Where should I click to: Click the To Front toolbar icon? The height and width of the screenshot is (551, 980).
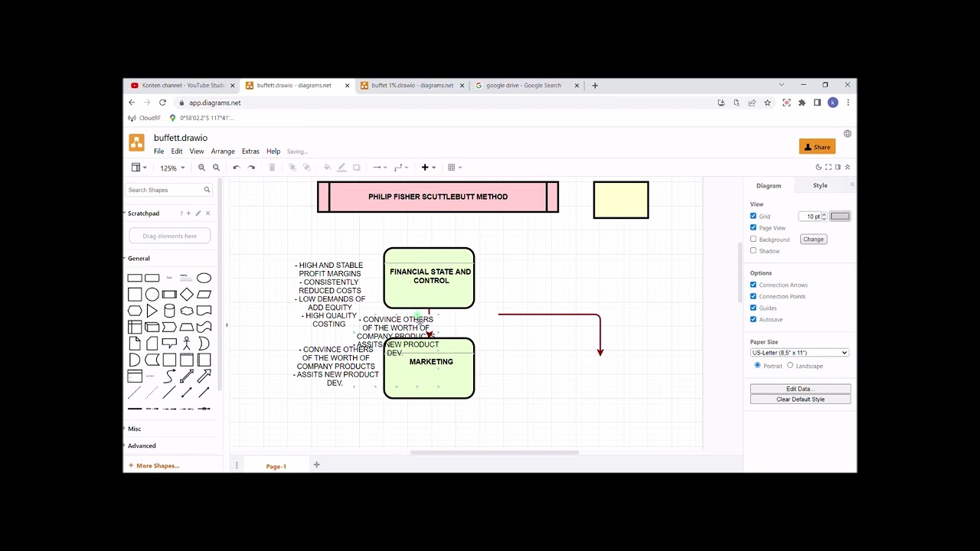tap(292, 168)
